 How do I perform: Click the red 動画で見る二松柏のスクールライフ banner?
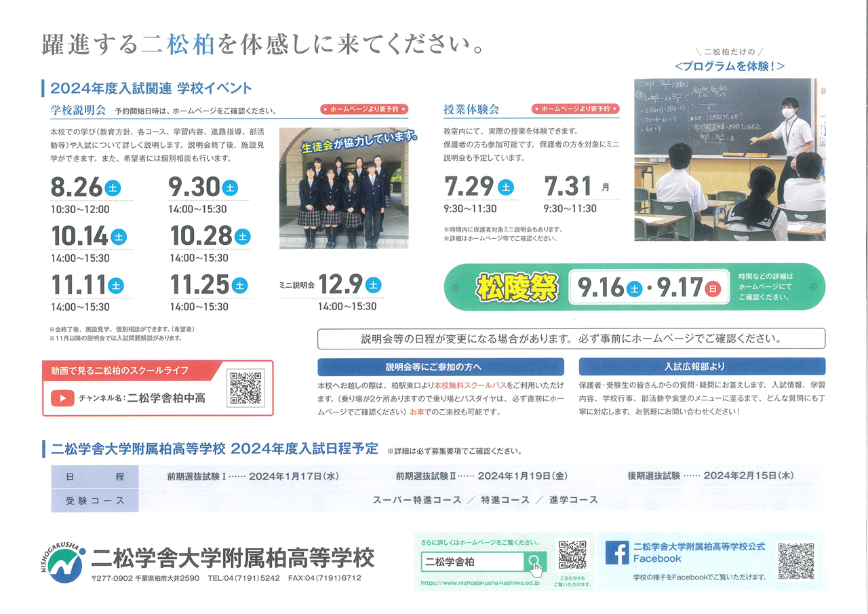point(129,370)
